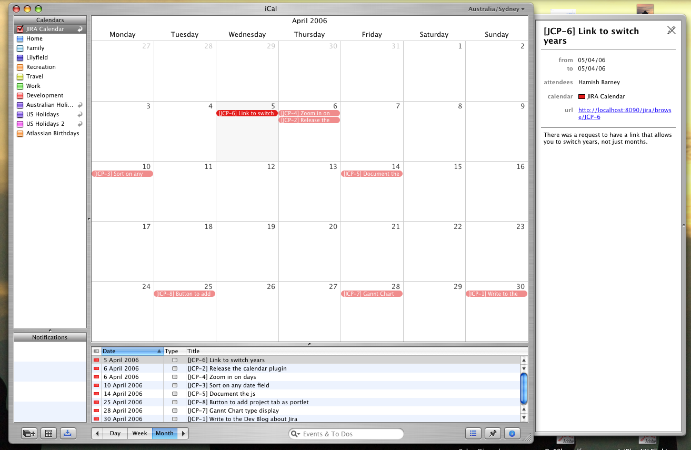Screen dimensions: 691x450
Task: Uncheck the JIRA Calendar checkbox
Action: [20, 30]
